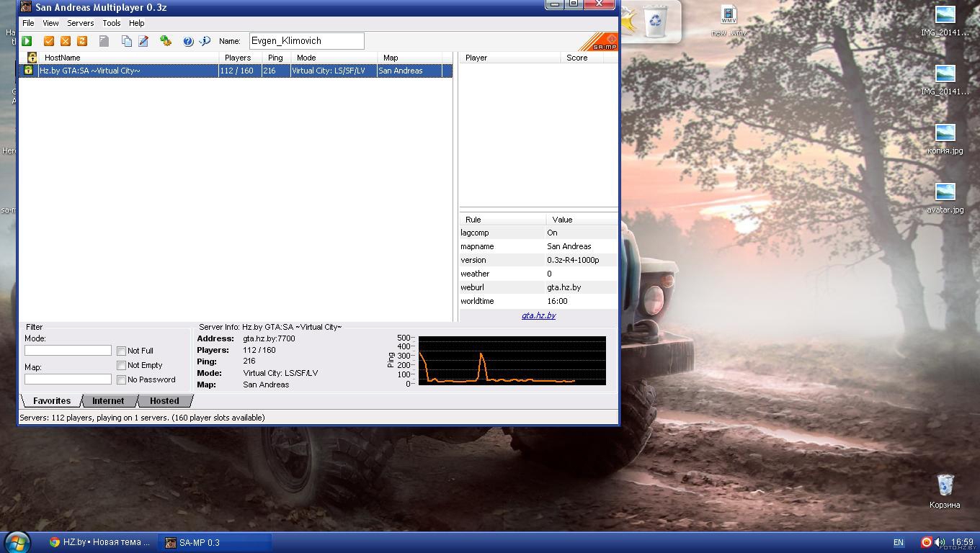Click the Rule column header
The height and width of the screenshot is (553, 980).
[503, 220]
